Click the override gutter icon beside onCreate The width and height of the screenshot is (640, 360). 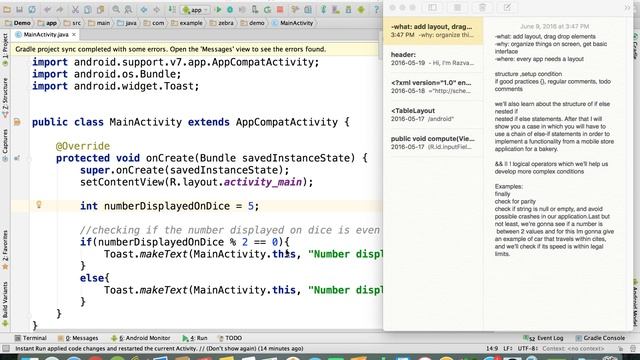tap(17, 158)
